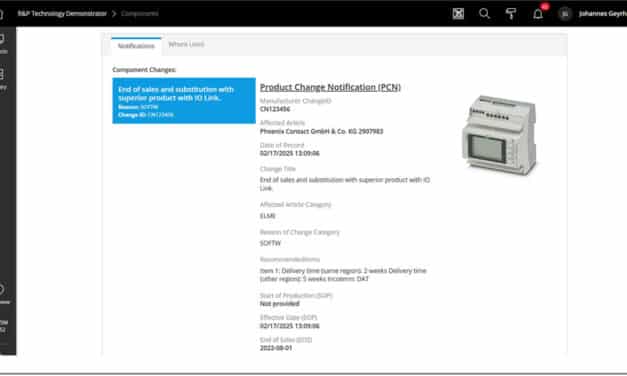The height and width of the screenshot is (376, 627).
Task: Switch to the Notifications tab
Action: [136, 46]
